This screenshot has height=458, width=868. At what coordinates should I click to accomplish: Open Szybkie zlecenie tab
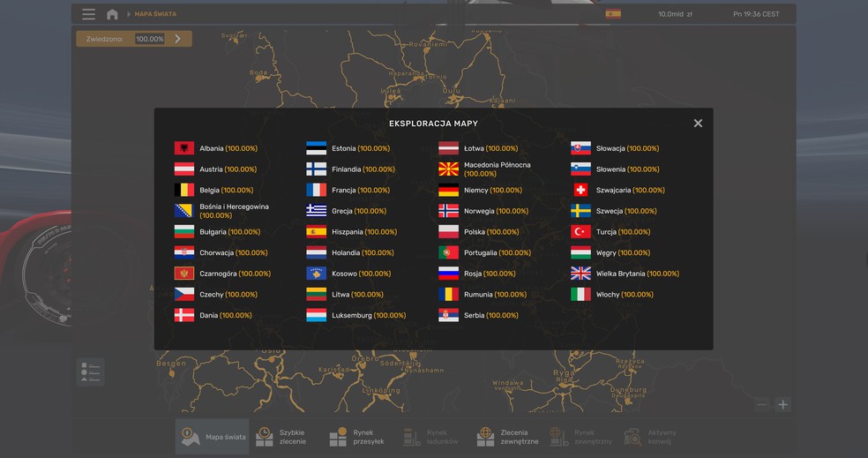[281, 437]
